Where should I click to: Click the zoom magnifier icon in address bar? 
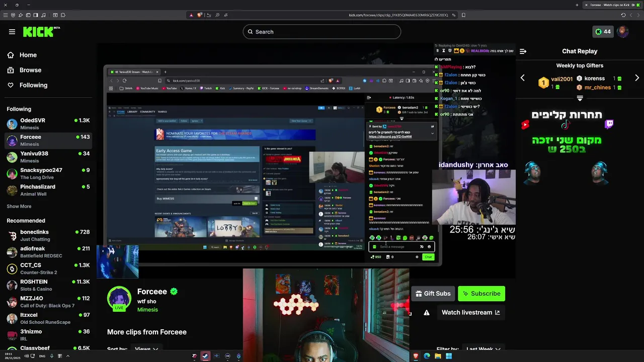pos(217,15)
